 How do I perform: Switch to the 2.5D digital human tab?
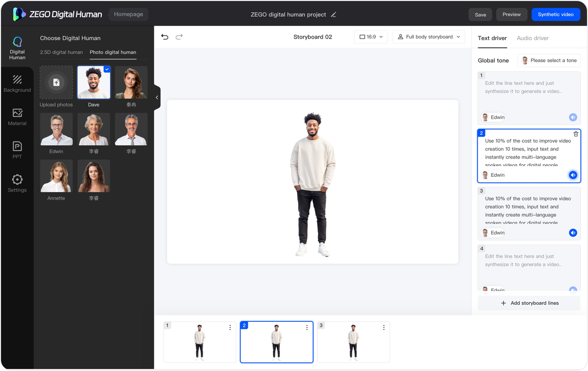[x=61, y=52]
